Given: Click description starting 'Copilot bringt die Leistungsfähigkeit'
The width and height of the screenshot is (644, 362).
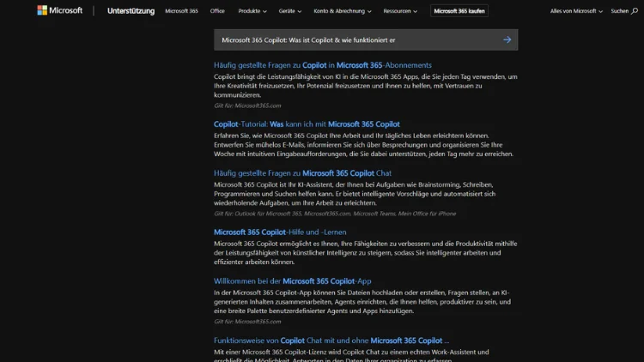Looking at the screenshot, I should pyautogui.click(x=366, y=86).
